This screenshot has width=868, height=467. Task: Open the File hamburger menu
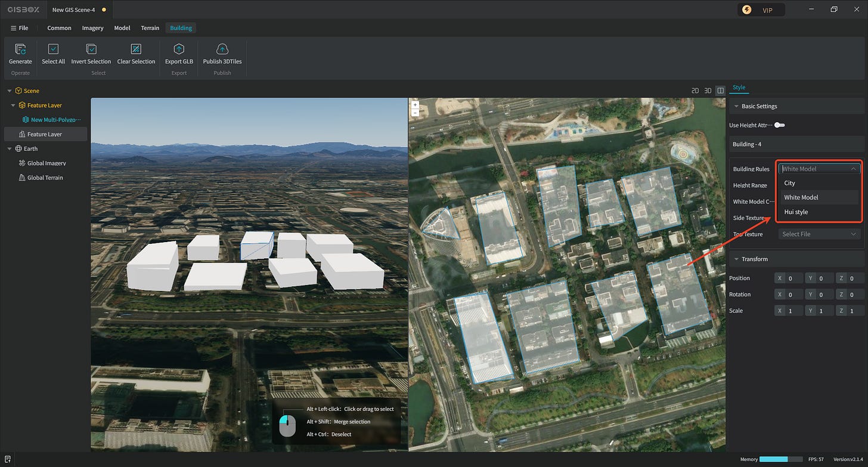point(19,28)
